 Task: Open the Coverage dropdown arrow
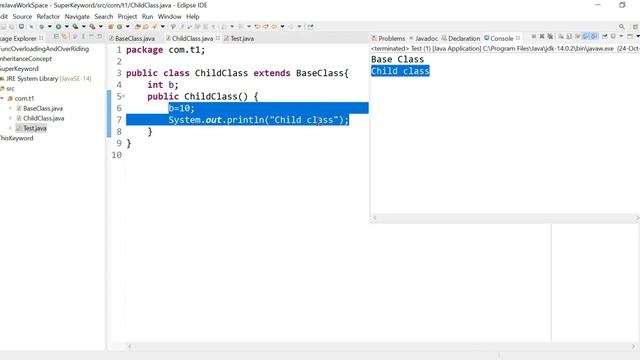pos(84,27)
